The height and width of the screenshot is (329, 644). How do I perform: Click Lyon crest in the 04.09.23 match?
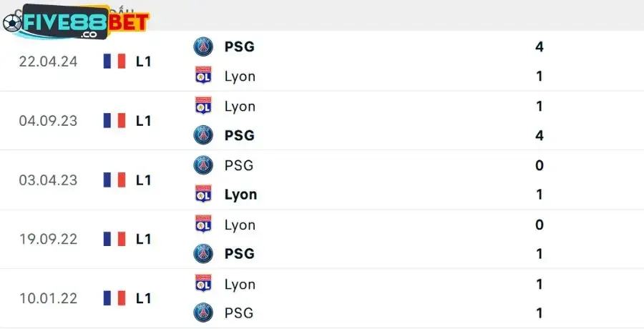tap(204, 106)
